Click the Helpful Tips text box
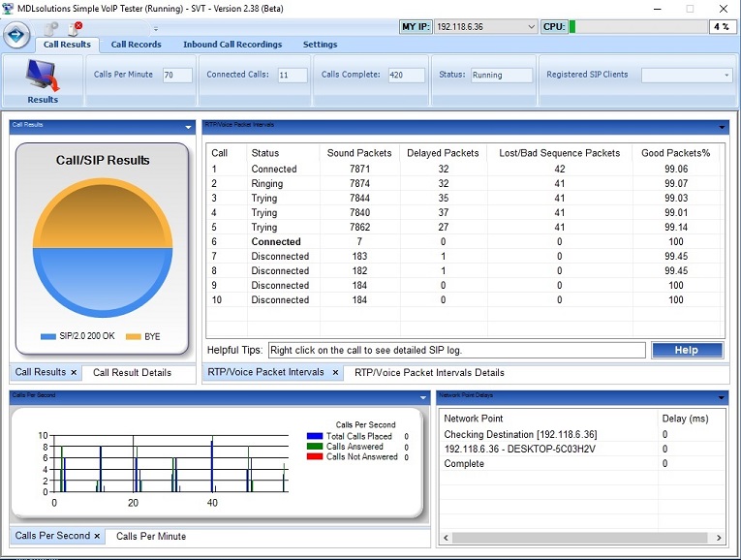 456,350
